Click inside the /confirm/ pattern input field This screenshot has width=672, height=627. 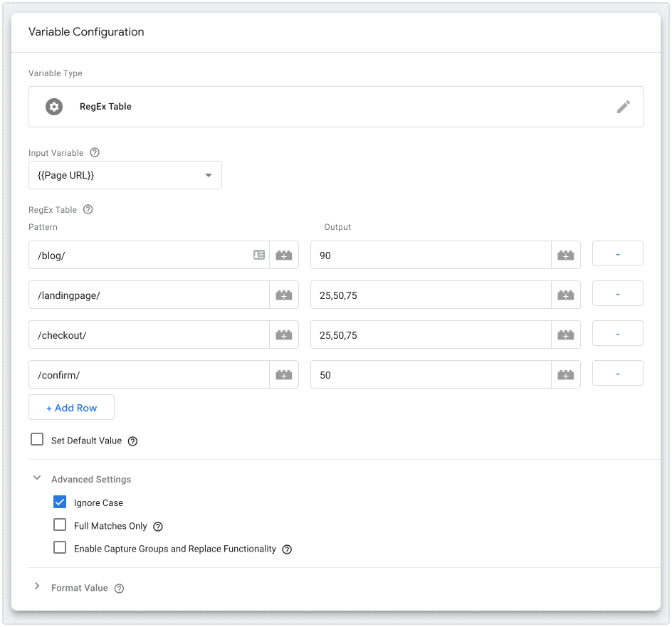coord(142,374)
